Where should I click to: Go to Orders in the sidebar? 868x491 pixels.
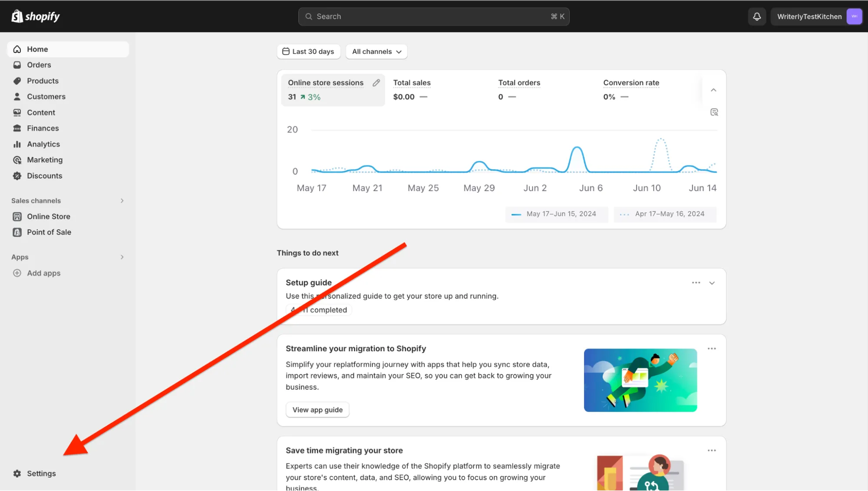(x=68, y=65)
